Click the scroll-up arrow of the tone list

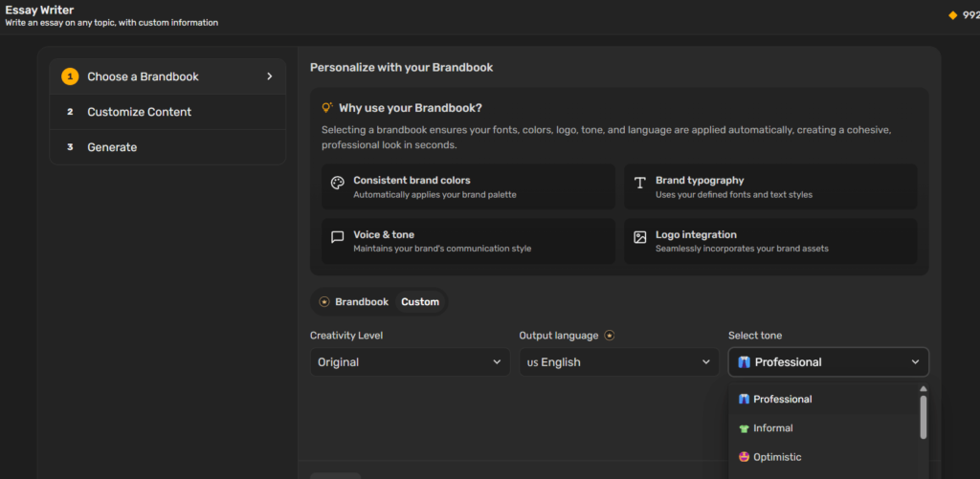924,388
